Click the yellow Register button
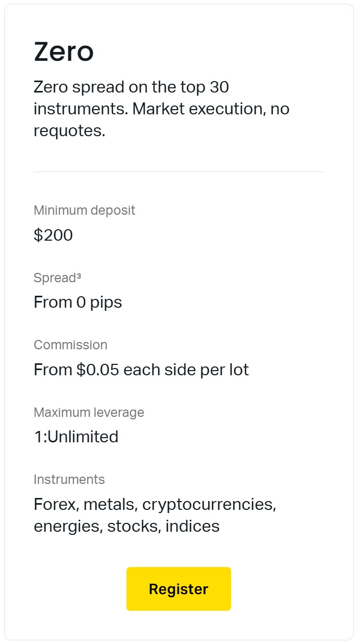The image size is (358, 644). [178, 589]
